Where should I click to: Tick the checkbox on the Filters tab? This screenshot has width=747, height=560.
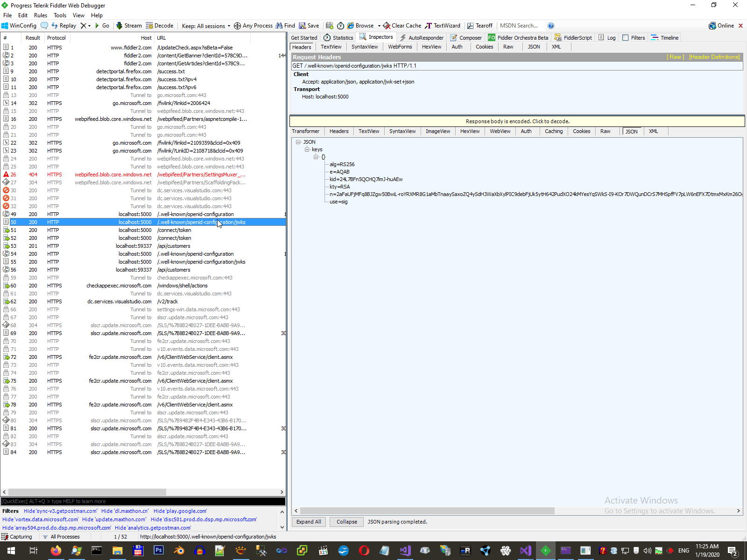[626, 38]
